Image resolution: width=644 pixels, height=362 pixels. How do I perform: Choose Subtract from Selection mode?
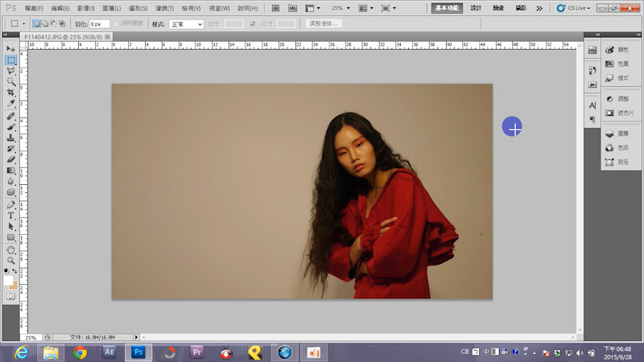[53, 24]
